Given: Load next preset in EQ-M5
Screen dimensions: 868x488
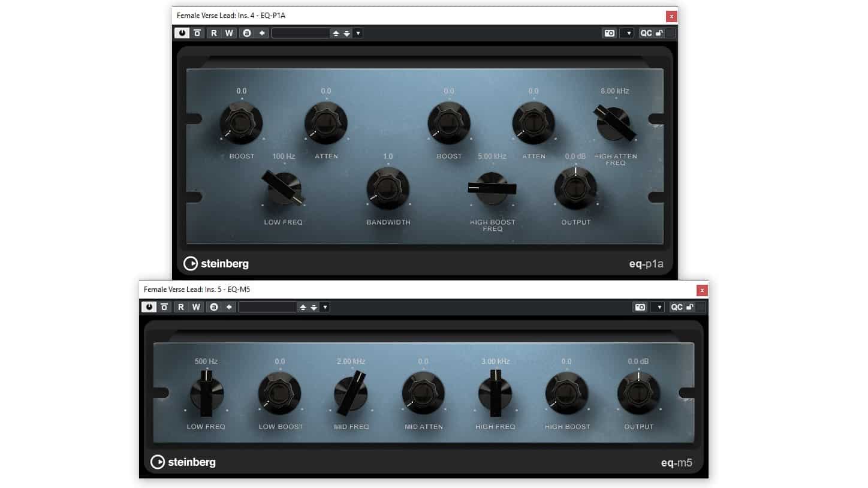Looking at the screenshot, I should 314,307.
